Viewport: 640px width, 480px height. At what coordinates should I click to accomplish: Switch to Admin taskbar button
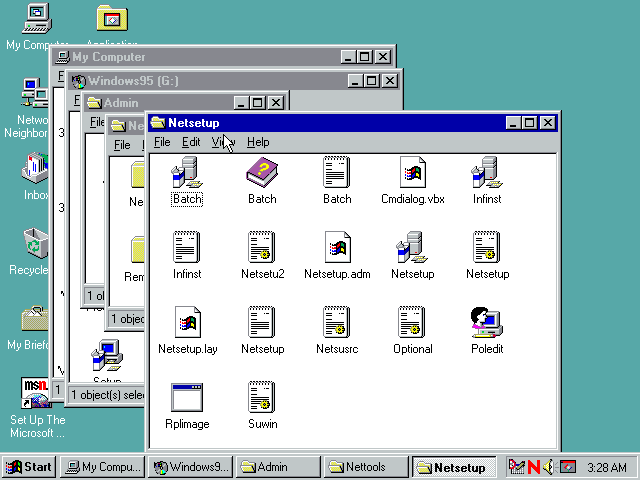click(278, 467)
